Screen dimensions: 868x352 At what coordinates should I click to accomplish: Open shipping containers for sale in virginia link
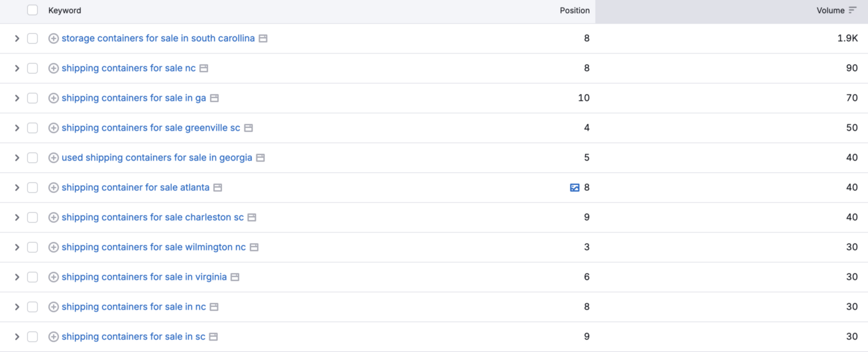pyautogui.click(x=144, y=277)
